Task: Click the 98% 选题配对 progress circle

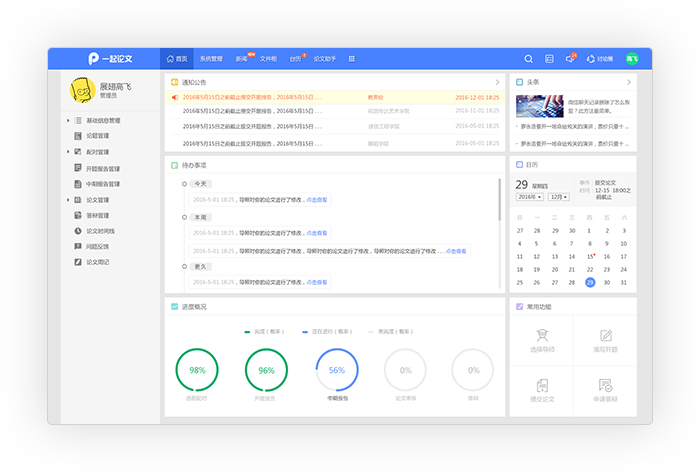Action: tap(197, 370)
